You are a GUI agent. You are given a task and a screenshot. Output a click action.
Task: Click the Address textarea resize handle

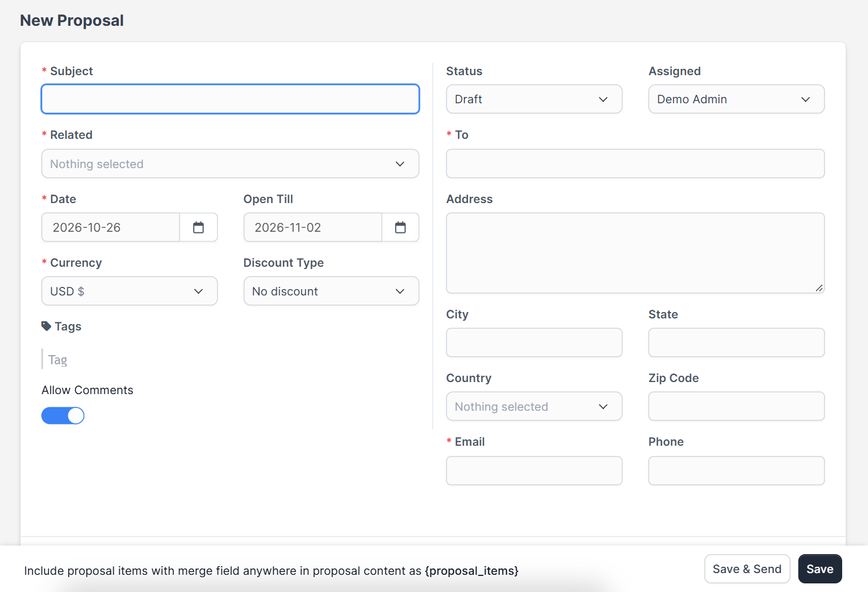coord(819,288)
